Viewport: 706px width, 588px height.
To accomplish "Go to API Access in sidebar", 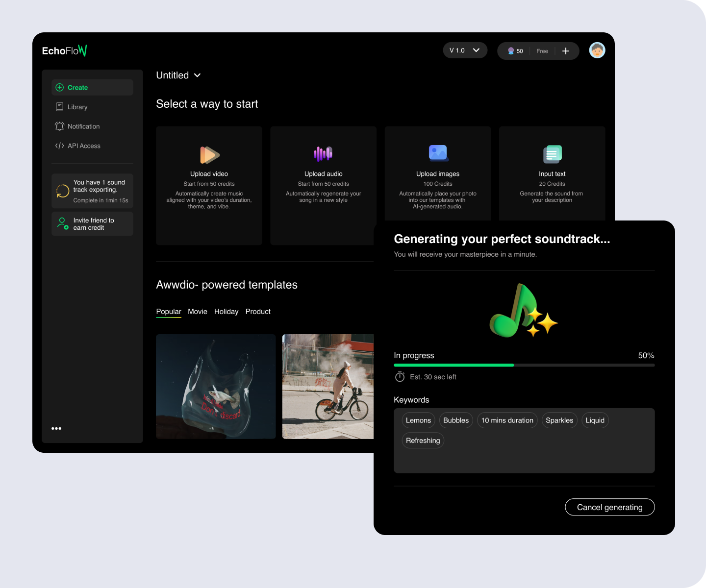I will 83,146.
